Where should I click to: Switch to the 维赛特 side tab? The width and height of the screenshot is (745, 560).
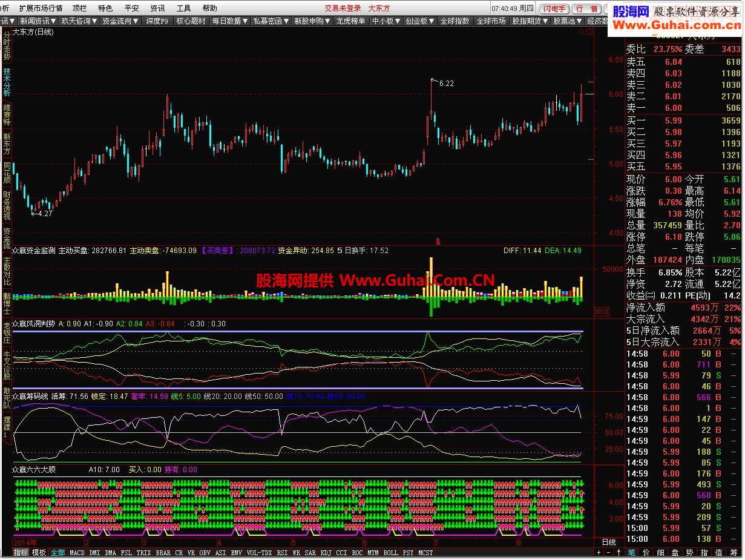pos(7,114)
